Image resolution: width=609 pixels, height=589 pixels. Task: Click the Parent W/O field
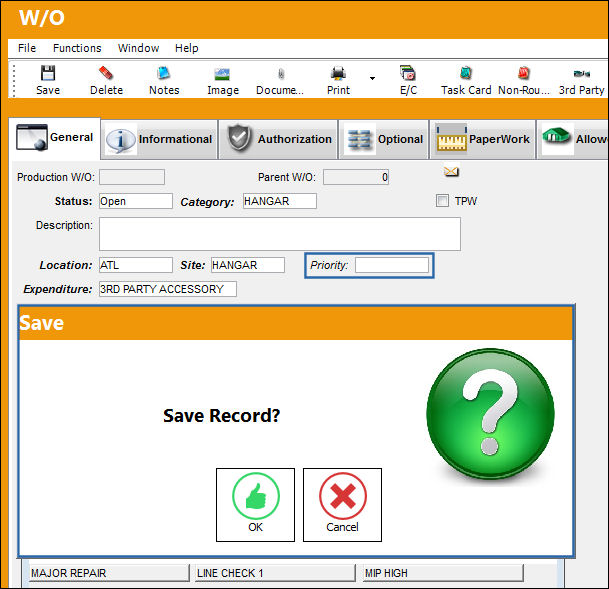356,177
